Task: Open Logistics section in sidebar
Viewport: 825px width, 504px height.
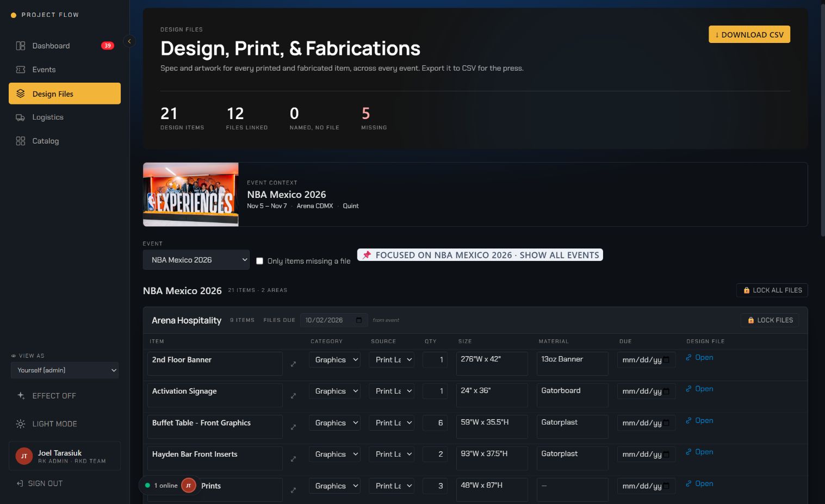Action: click(65, 117)
